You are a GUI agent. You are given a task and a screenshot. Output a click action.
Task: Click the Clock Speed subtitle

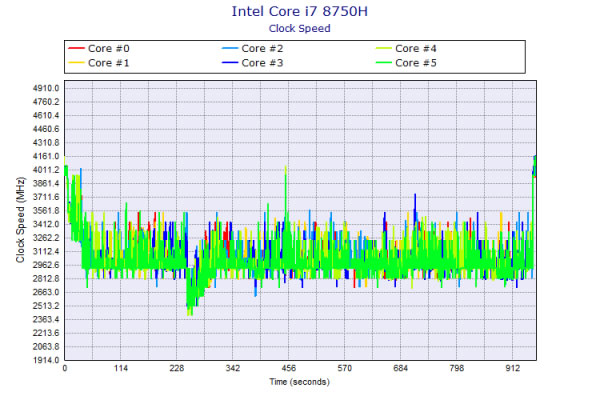pos(300,29)
